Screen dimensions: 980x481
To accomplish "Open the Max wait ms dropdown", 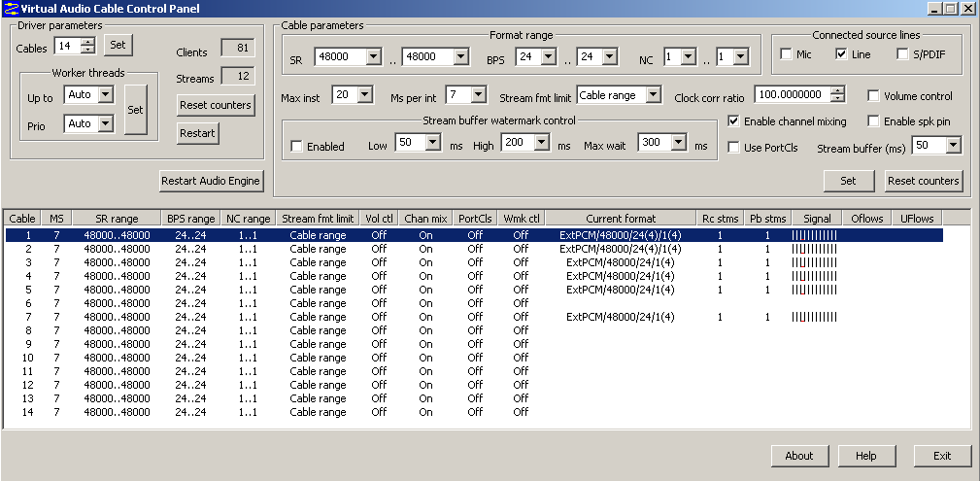I will (x=679, y=143).
